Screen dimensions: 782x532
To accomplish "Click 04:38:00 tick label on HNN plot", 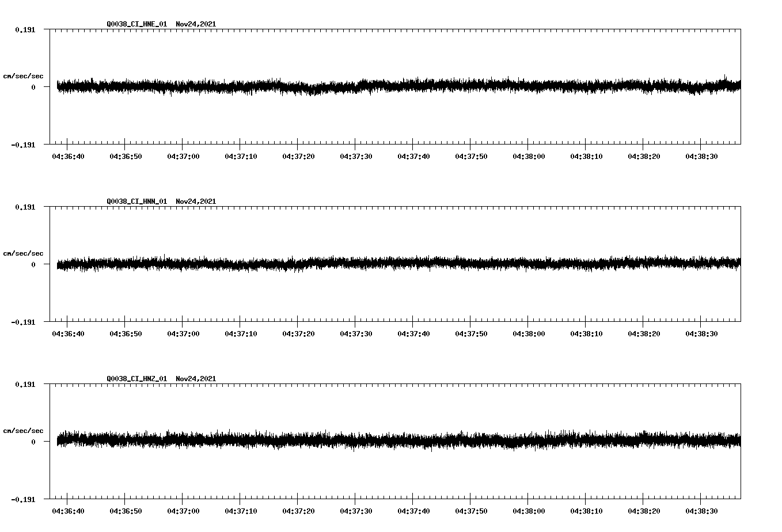I will [529, 334].
